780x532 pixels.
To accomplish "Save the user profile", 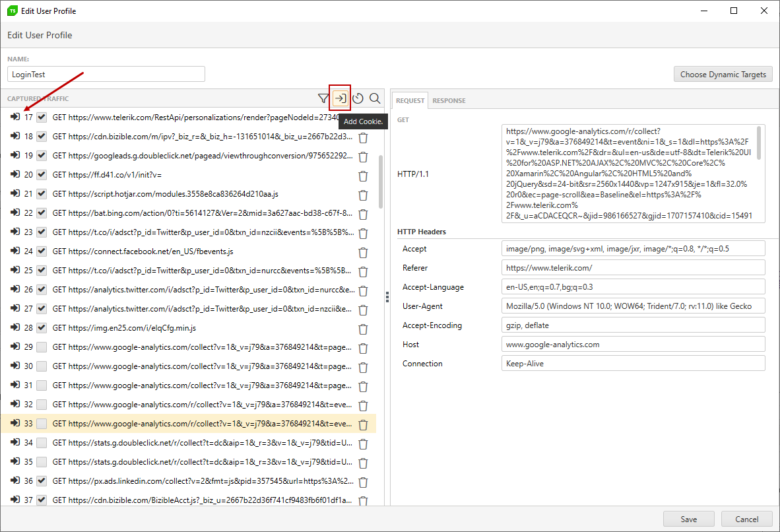I will (x=688, y=519).
